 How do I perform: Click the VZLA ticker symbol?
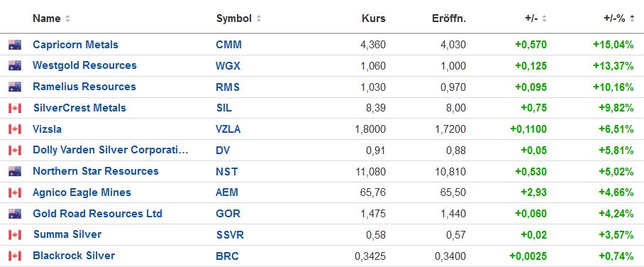coord(228,129)
